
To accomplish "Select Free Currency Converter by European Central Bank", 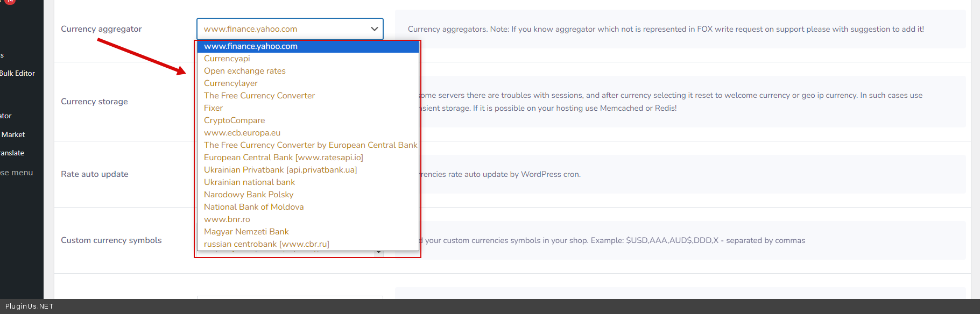I will click(311, 145).
